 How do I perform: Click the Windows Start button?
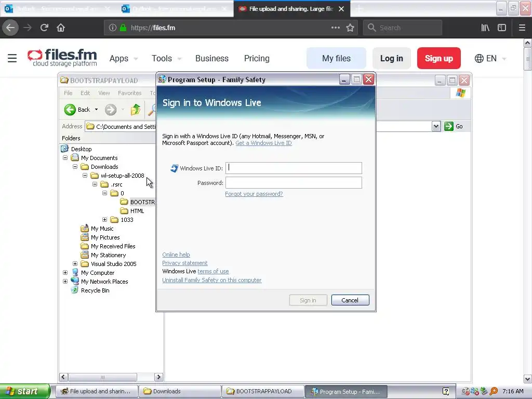pyautogui.click(x=25, y=391)
